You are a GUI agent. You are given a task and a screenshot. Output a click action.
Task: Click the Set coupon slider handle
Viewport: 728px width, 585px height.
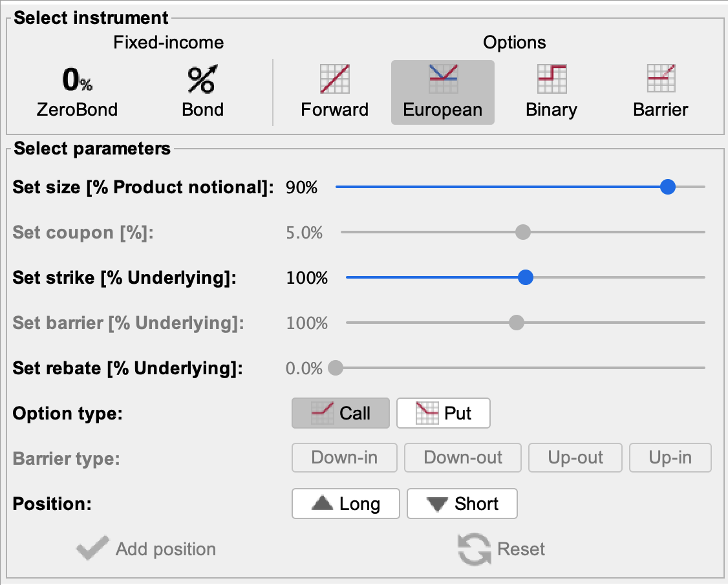(523, 232)
